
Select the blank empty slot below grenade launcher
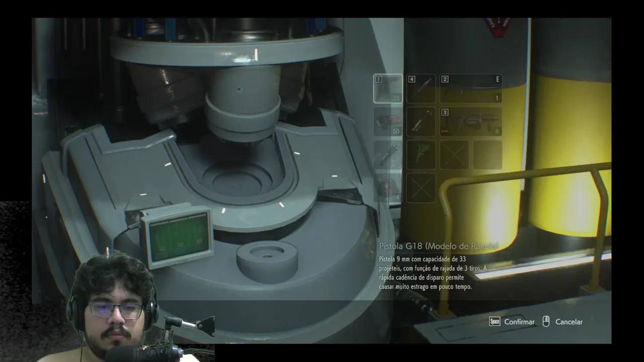pos(488,155)
